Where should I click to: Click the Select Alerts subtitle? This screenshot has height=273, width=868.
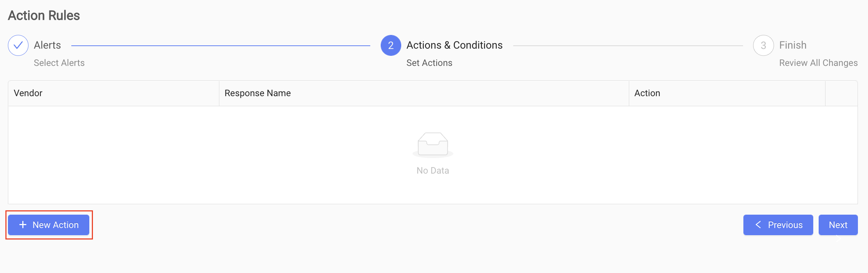pos(59,63)
